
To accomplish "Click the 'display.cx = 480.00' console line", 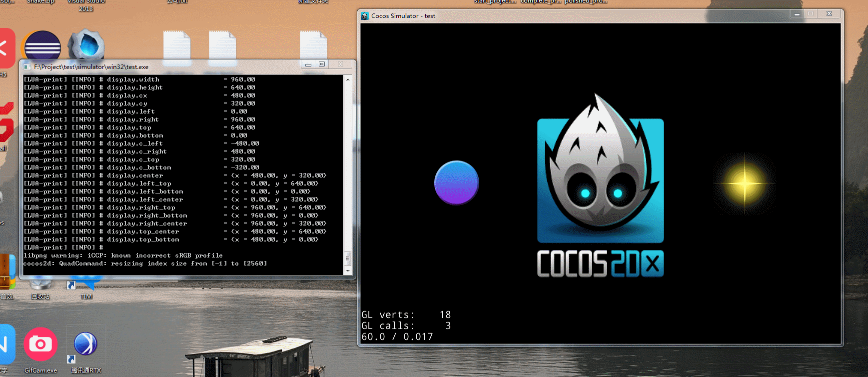I will (139, 95).
